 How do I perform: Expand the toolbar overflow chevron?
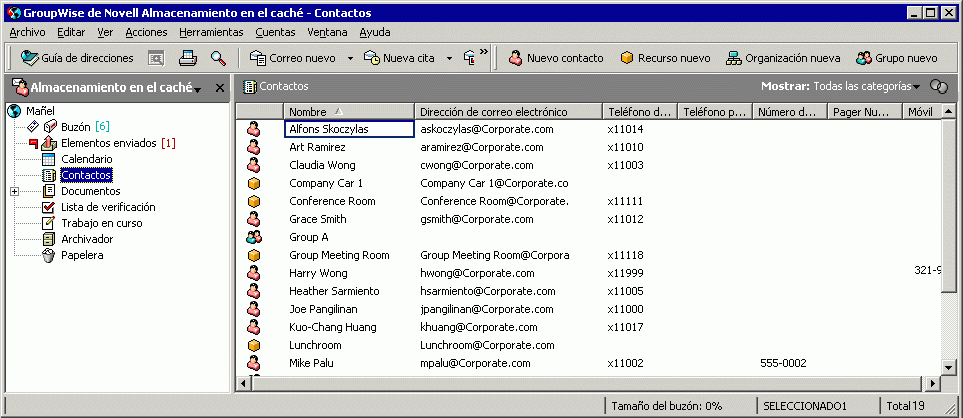click(x=484, y=52)
